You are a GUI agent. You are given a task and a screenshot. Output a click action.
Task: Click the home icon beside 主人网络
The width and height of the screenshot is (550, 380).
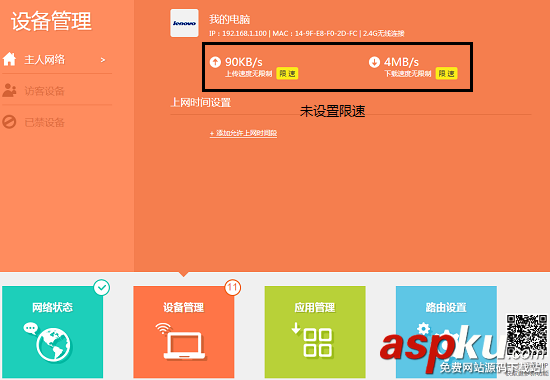pos(9,59)
